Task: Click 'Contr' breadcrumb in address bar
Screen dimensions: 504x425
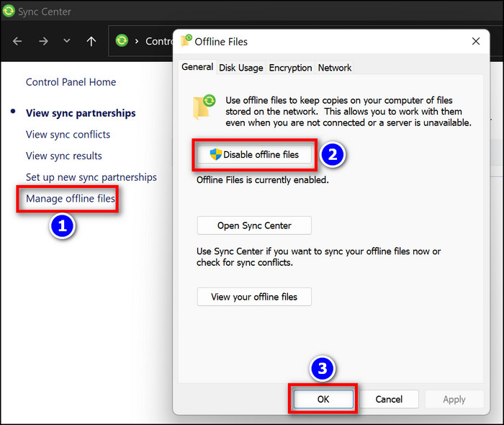Action: click(159, 41)
